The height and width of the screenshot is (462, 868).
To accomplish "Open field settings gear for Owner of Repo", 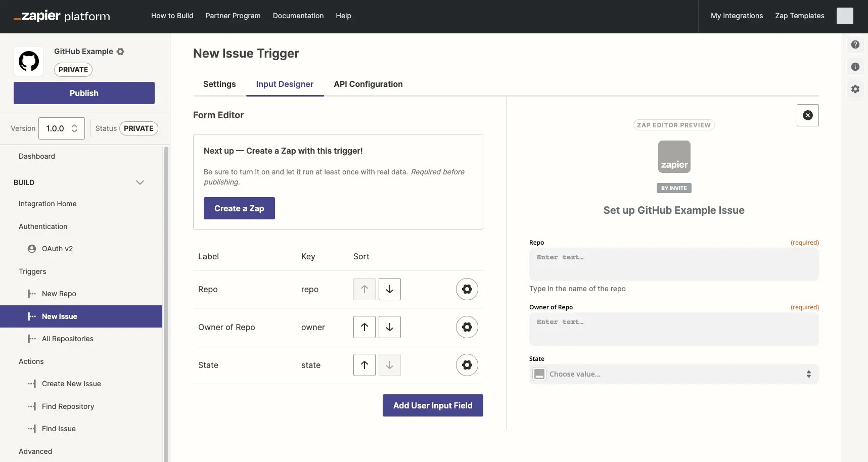I will click(467, 327).
